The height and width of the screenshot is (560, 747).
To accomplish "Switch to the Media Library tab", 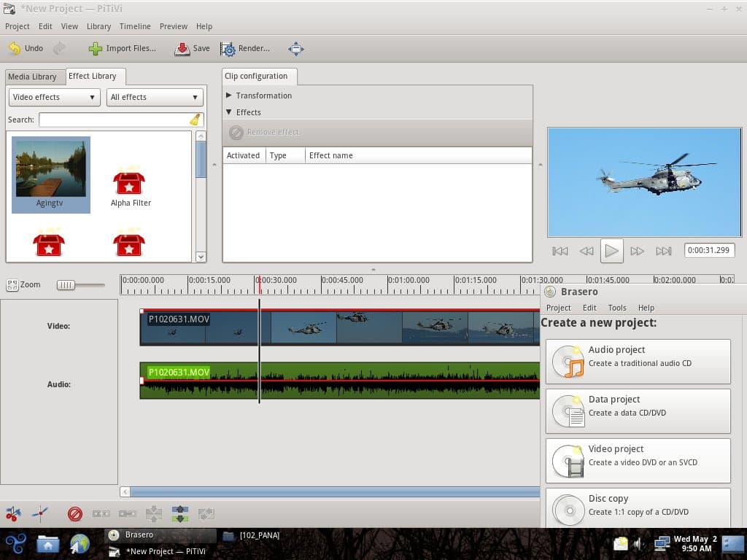I will click(32, 77).
